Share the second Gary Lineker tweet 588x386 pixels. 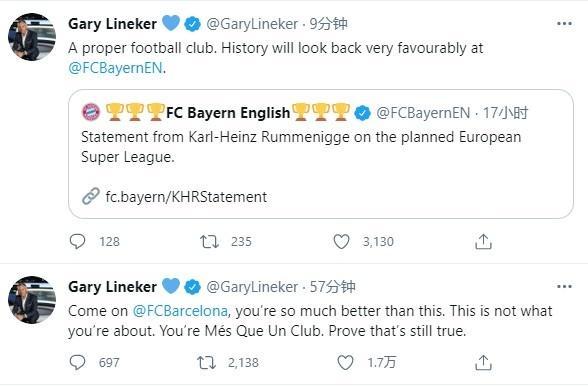(x=483, y=363)
